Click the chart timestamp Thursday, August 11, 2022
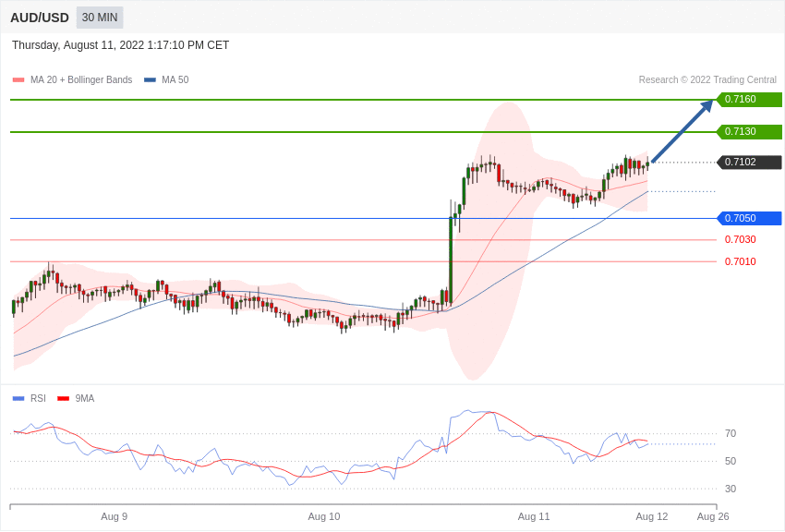785x532 pixels. [121, 45]
